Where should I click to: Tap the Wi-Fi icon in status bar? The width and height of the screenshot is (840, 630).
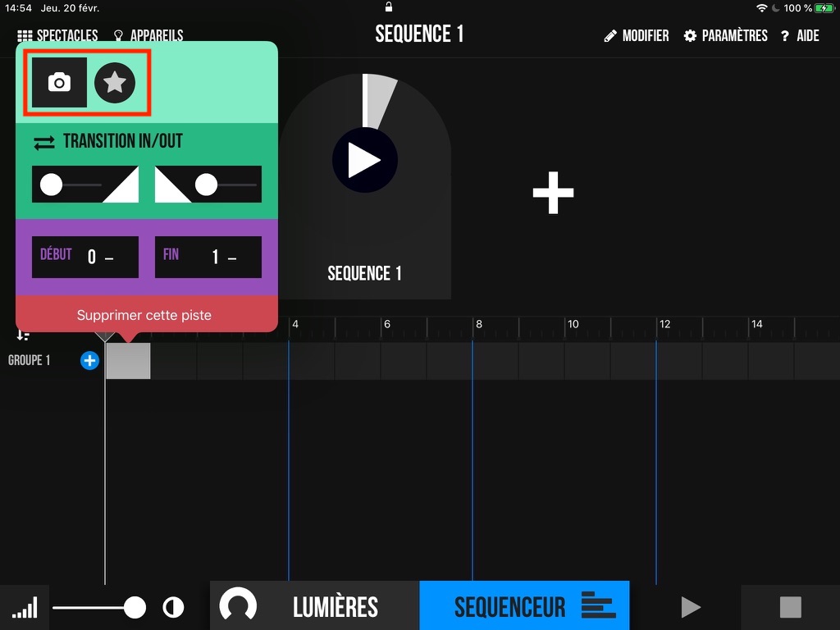pos(761,8)
